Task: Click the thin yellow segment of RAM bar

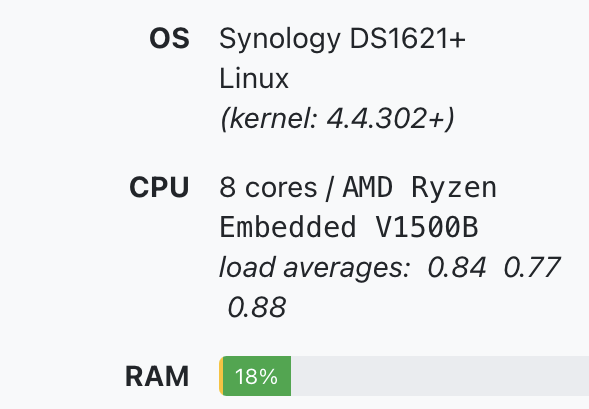Action: [x=221, y=376]
